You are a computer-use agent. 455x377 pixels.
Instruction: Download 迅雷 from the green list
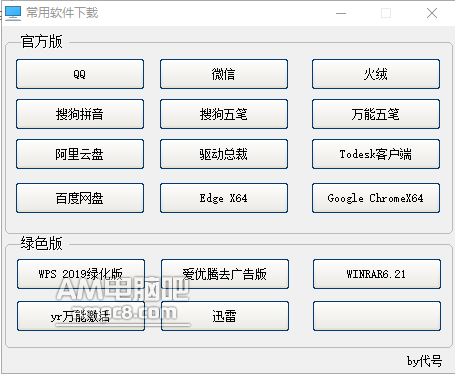tap(225, 316)
